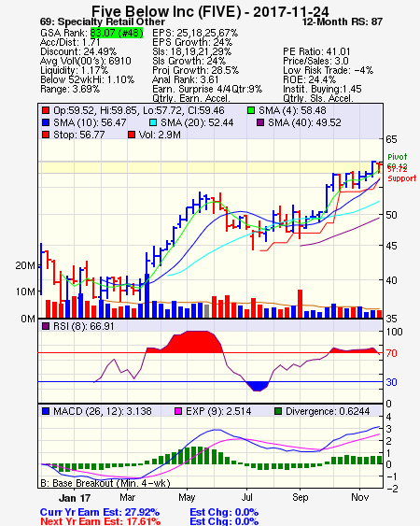Click the Stop: 56.77 legend text
Screen dimensions: 420x526
[x=79, y=135]
